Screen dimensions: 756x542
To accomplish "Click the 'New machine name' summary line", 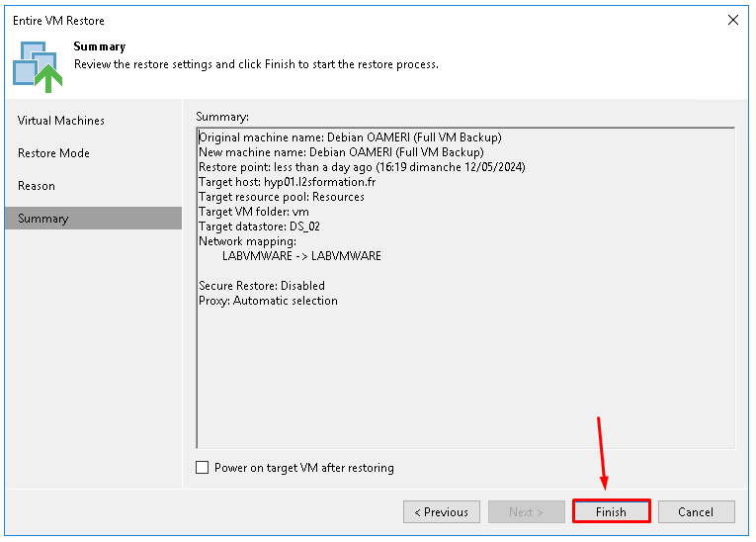I will [x=341, y=152].
